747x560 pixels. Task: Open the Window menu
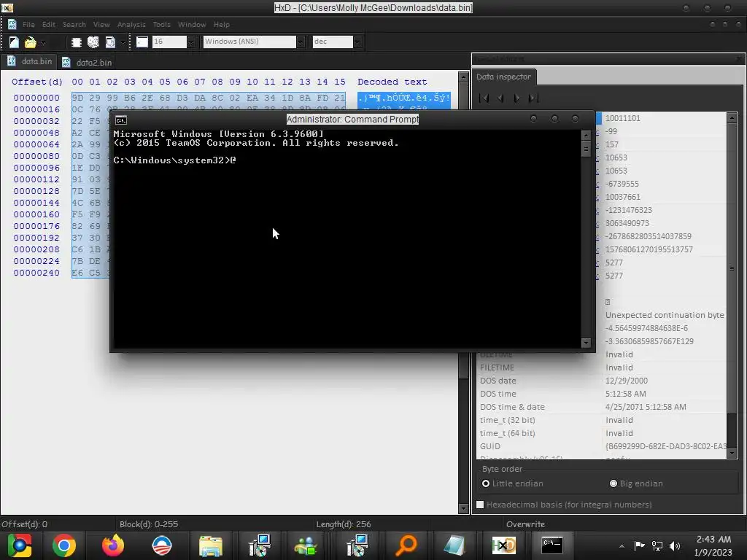coord(192,24)
